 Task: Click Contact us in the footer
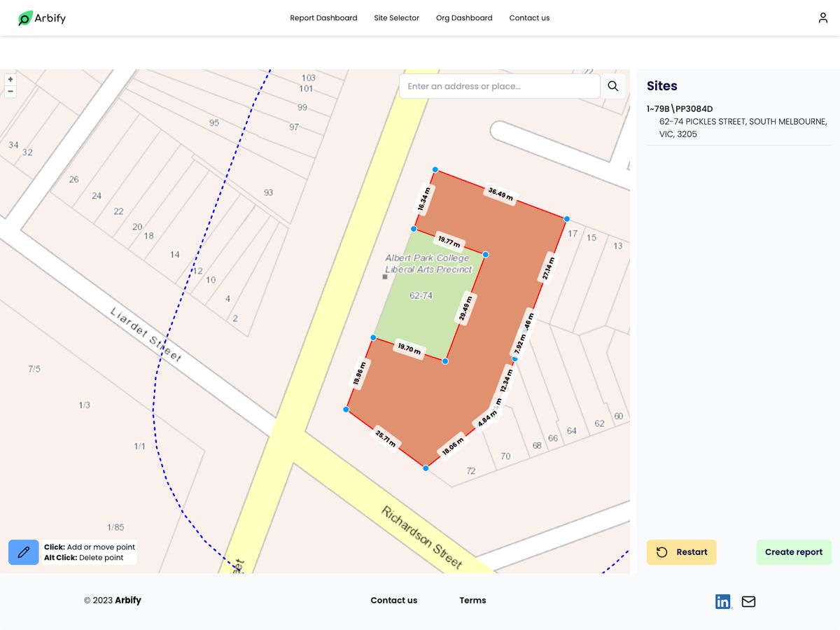coord(393,600)
